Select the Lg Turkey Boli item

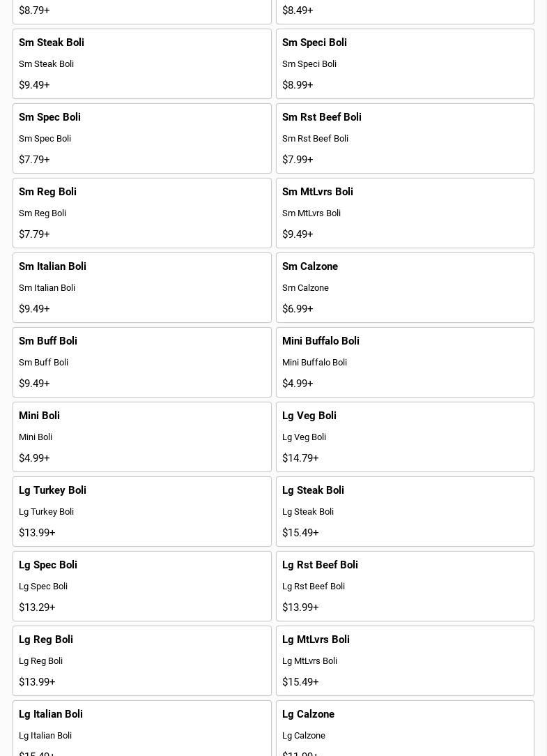click(x=141, y=511)
